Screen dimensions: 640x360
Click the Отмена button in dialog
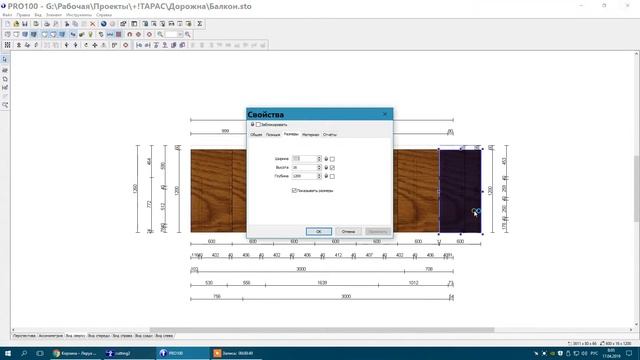(348, 231)
